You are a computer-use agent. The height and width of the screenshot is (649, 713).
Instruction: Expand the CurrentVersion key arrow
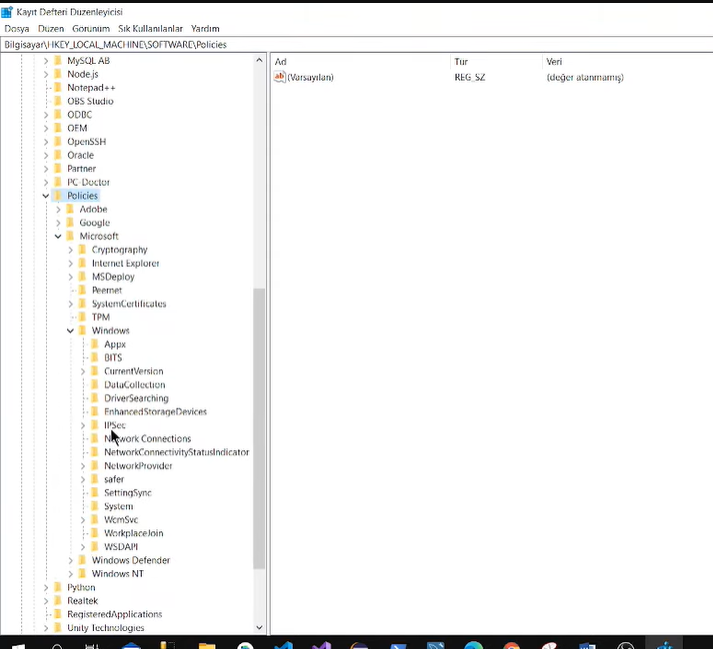coord(83,371)
